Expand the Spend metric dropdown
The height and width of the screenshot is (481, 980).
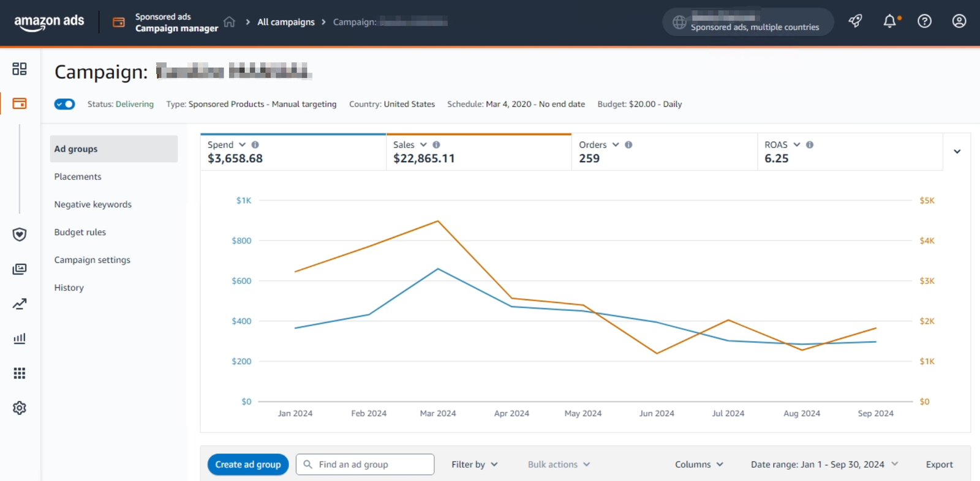(242, 145)
